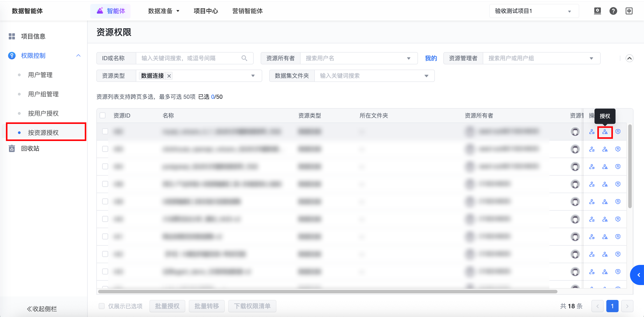The width and height of the screenshot is (644, 317).
Task: Open the 验收测试项目1 project dropdown
Action: pyautogui.click(x=534, y=11)
